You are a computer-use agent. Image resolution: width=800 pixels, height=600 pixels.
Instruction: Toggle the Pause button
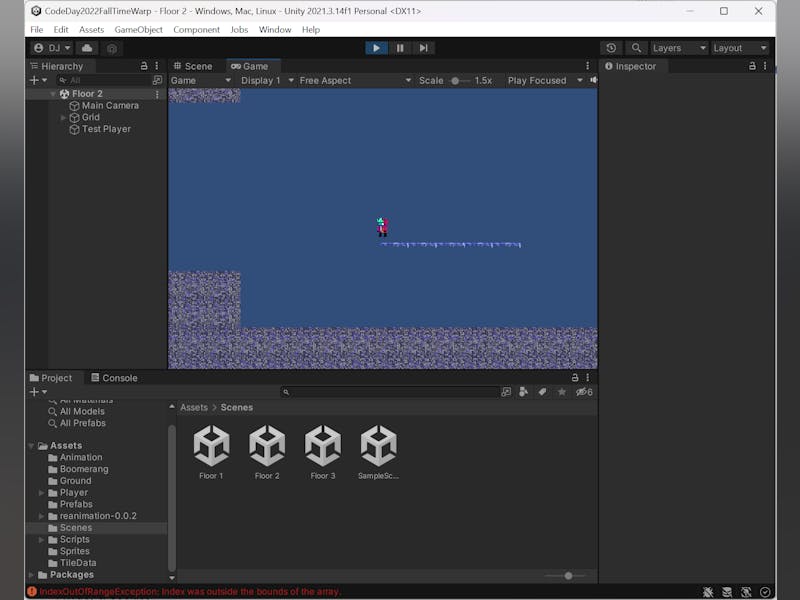400,48
